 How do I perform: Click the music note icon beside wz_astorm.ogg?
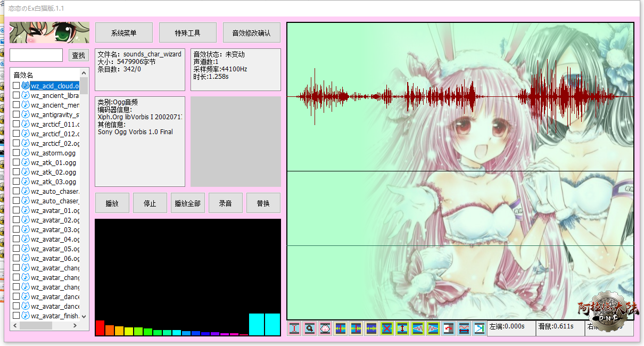tap(25, 153)
